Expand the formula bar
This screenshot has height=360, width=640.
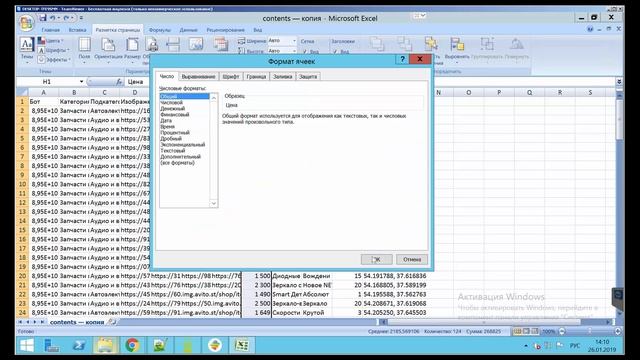tap(619, 82)
